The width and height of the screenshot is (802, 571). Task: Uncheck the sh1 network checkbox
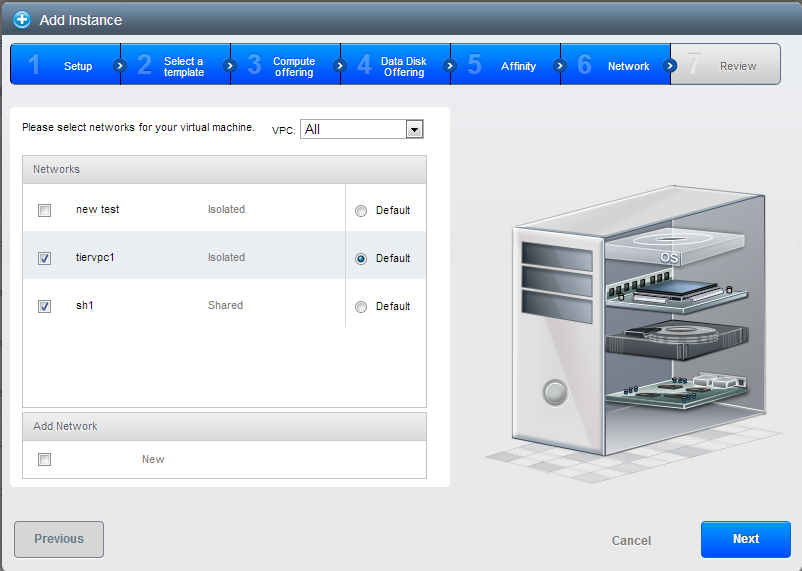(x=44, y=306)
